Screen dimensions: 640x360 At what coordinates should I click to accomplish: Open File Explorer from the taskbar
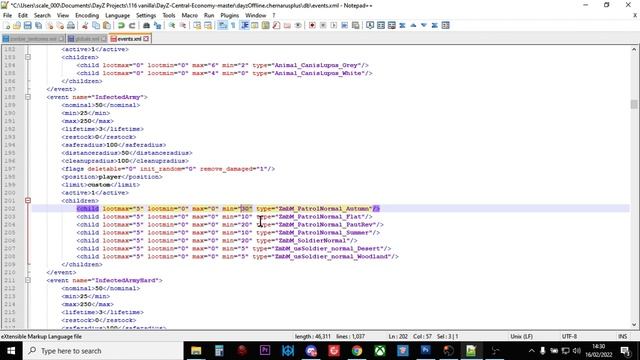(196, 351)
